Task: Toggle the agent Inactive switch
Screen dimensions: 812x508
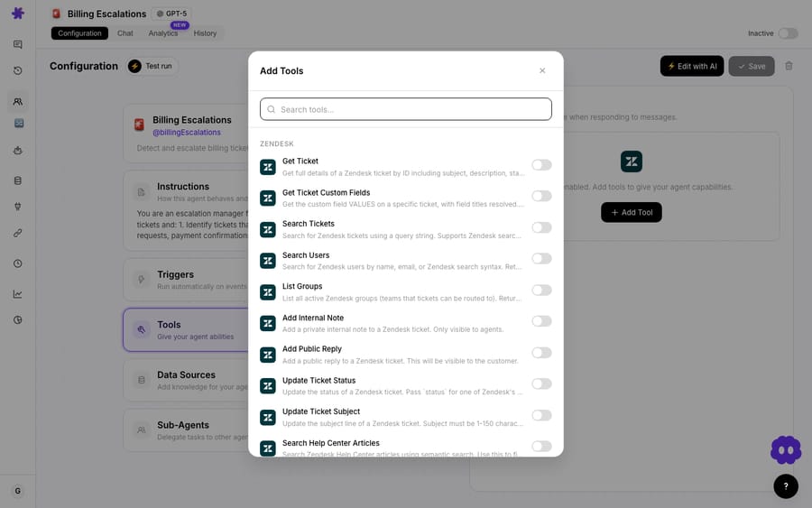Action: pyautogui.click(x=789, y=33)
